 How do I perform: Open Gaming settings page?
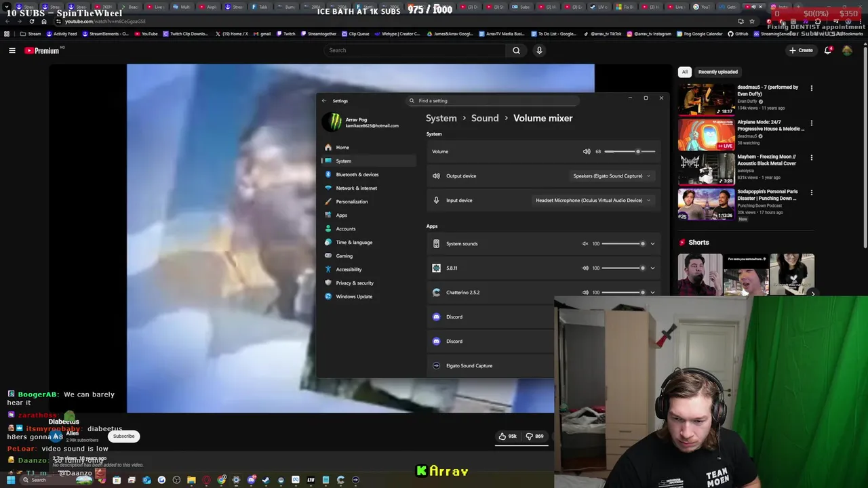368,256
